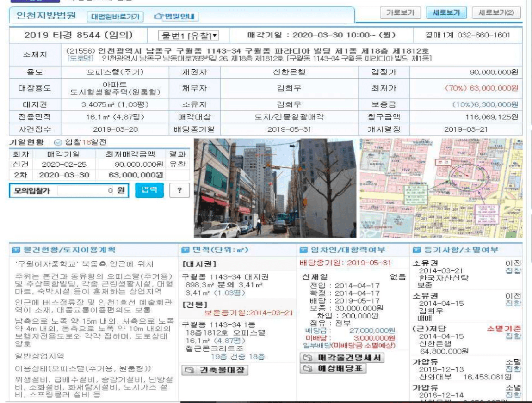Click 집합 link for 2014-03-21 소유권
This screenshot has height=403, width=532.
(513, 270)
